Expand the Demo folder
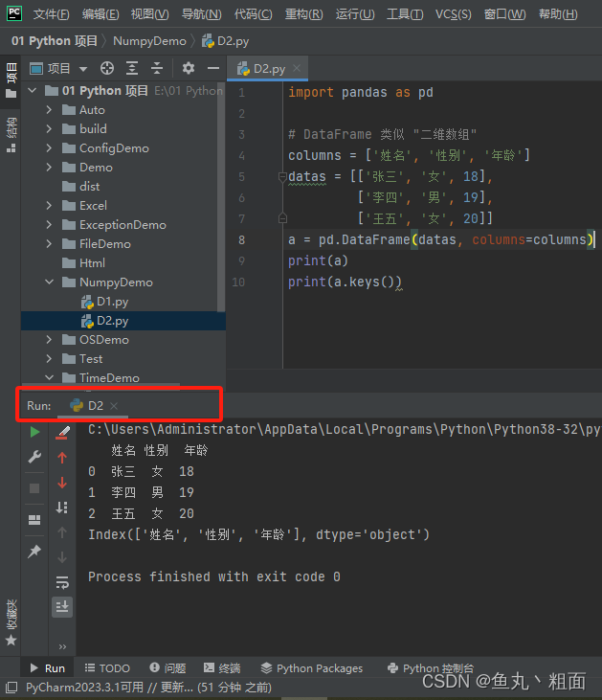 click(x=49, y=168)
